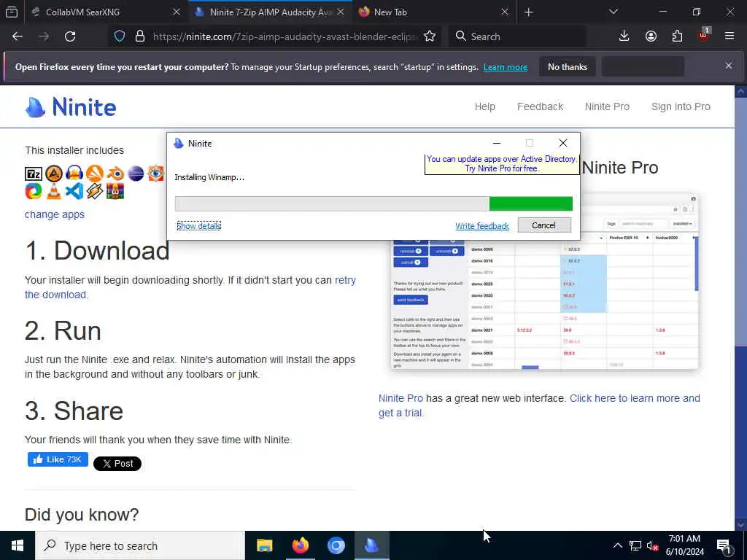Viewport: 747px width, 560px height.
Task: Reload the Ninite page
Action: coord(70,36)
